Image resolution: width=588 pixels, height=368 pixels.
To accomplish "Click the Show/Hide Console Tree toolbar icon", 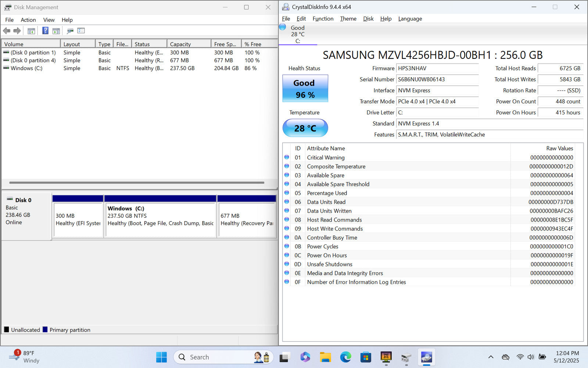I will [x=31, y=31].
